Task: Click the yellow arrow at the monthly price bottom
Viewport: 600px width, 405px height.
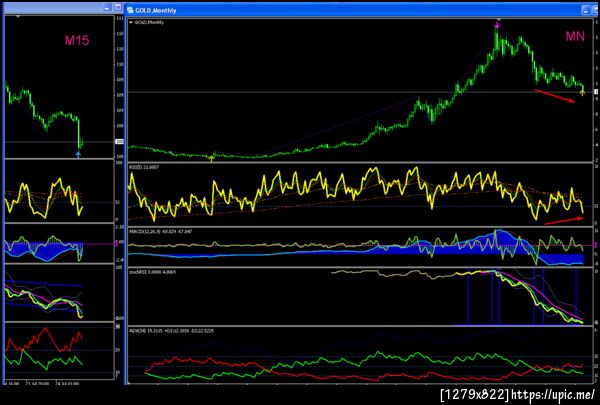Action: point(212,159)
